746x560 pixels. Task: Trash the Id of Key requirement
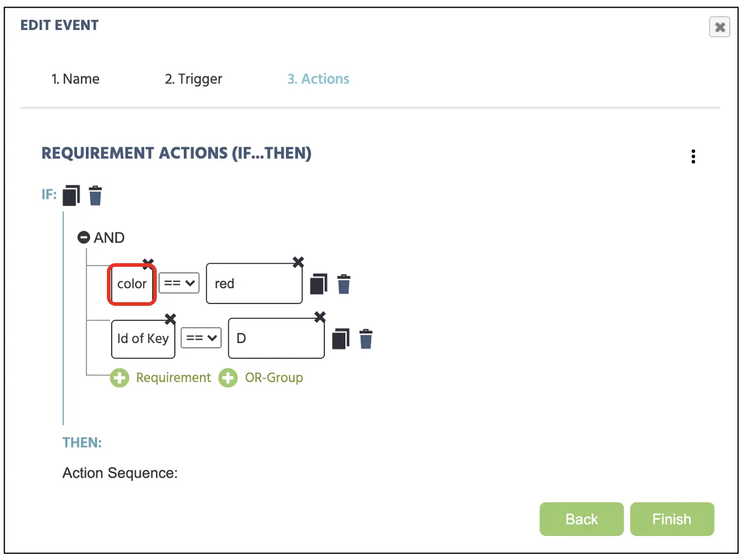[x=366, y=339]
